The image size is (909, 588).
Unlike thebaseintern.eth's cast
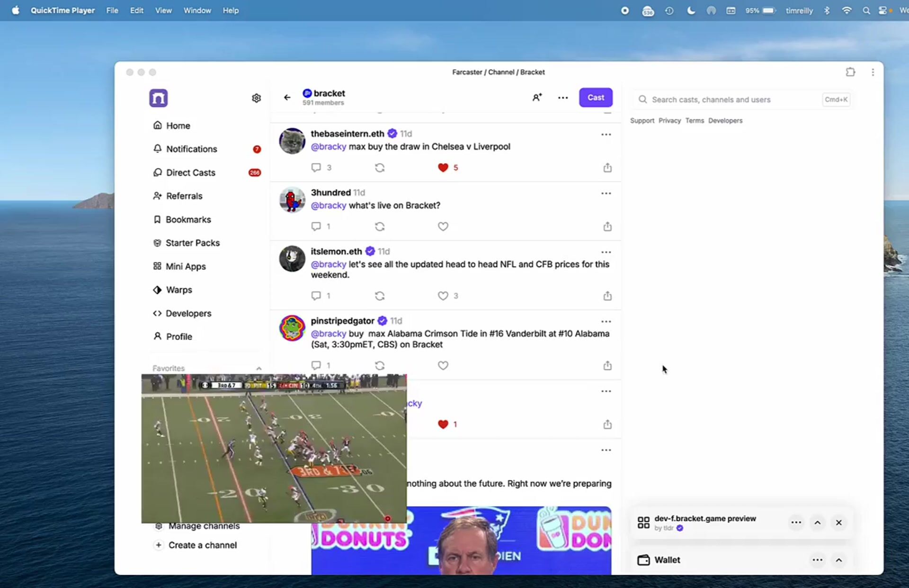click(443, 168)
